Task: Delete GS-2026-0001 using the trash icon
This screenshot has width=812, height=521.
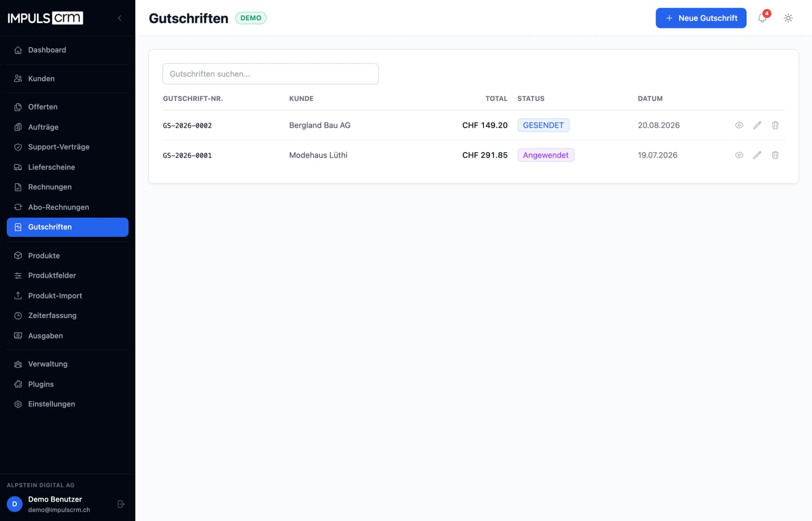Action: [x=775, y=155]
